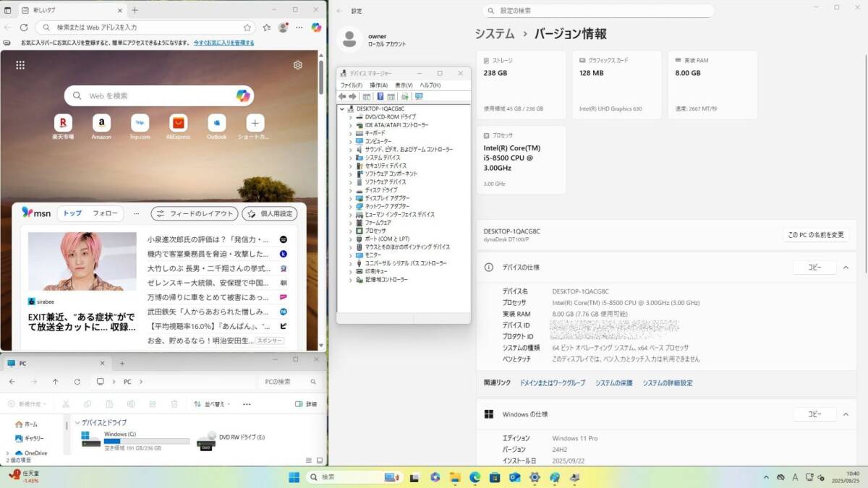Screen dimensions: 868x488
Task: Collapse デバイスの仕様 section chevron
Action: (845, 267)
